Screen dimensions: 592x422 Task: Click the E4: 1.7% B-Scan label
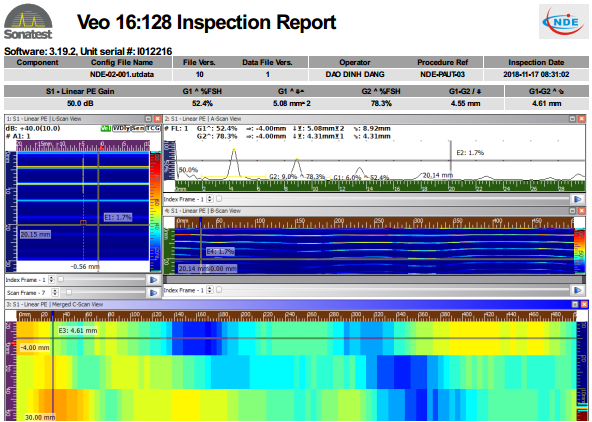click(220, 251)
